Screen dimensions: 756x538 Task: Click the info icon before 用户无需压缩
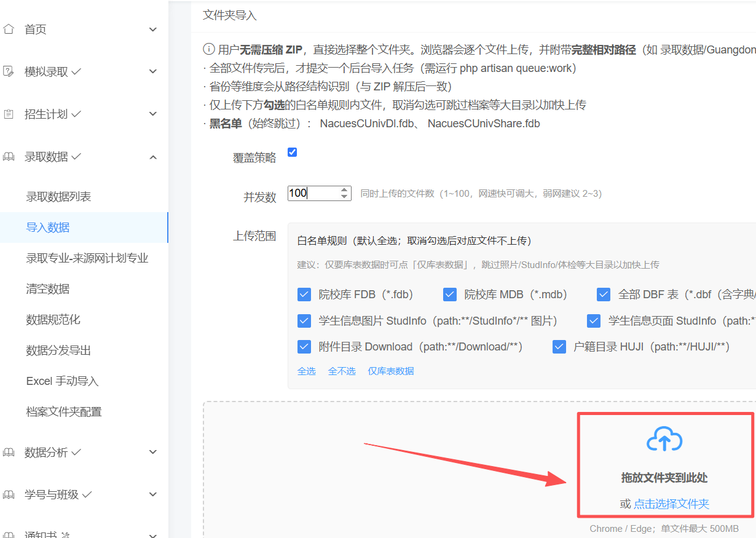click(x=208, y=50)
